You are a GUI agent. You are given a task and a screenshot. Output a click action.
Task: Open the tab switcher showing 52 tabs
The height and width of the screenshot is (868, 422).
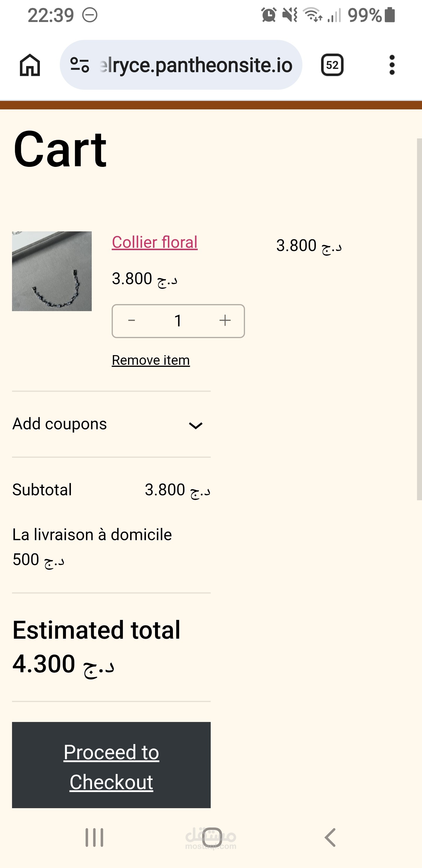332,65
